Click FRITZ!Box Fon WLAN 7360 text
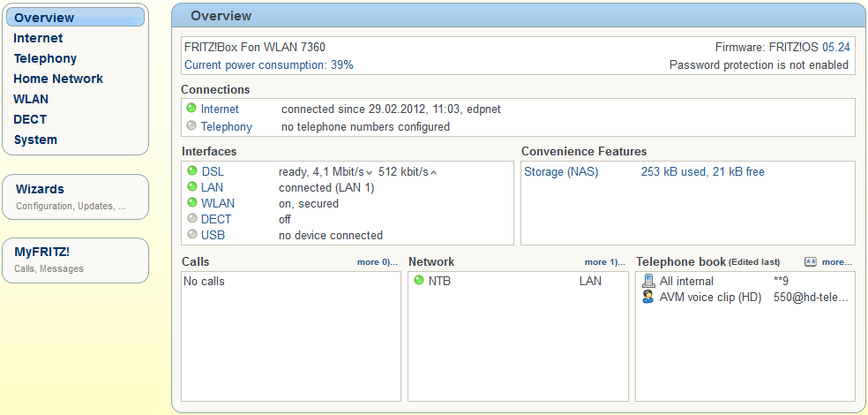Viewport: 868px width, 415px height. pyautogui.click(x=255, y=47)
